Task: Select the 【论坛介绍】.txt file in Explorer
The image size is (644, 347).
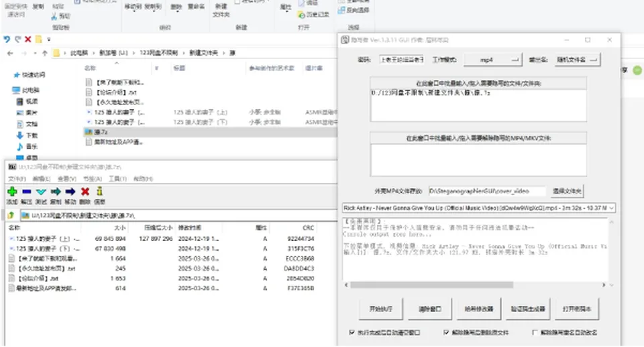Action: (116, 92)
